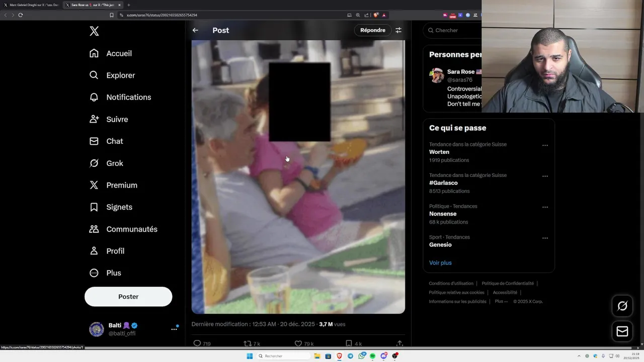
Task: Click the Premium sidebar item
Action: coord(113,185)
